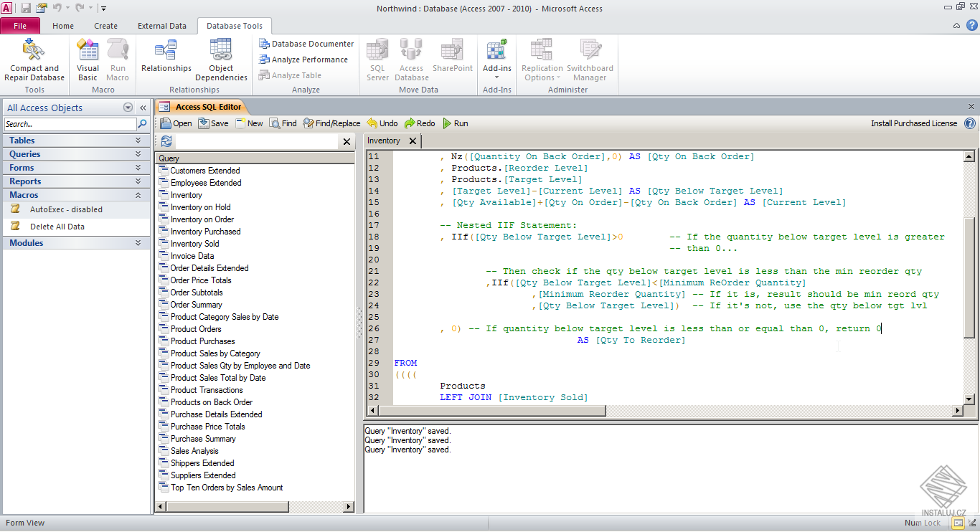Click the Microsoft Access Help icon

(971, 25)
